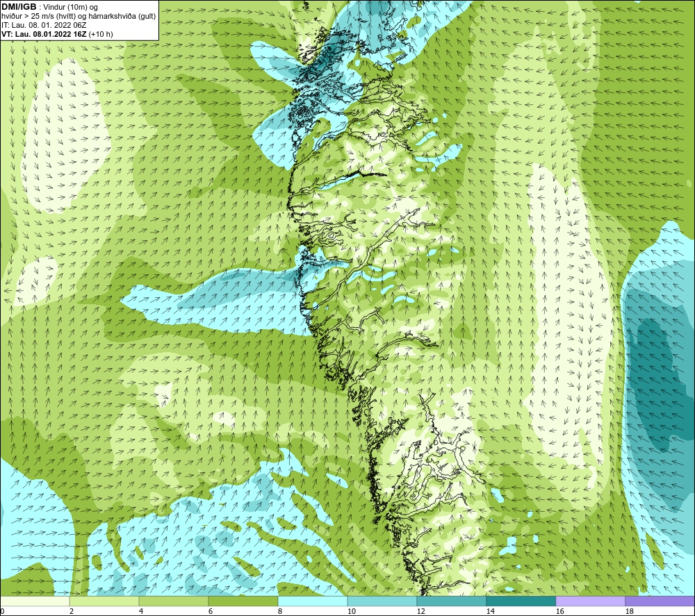Click the 12–14 m/s teal legend swatch
This screenshot has height=616, width=695.
pyautogui.click(x=451, y=601)
